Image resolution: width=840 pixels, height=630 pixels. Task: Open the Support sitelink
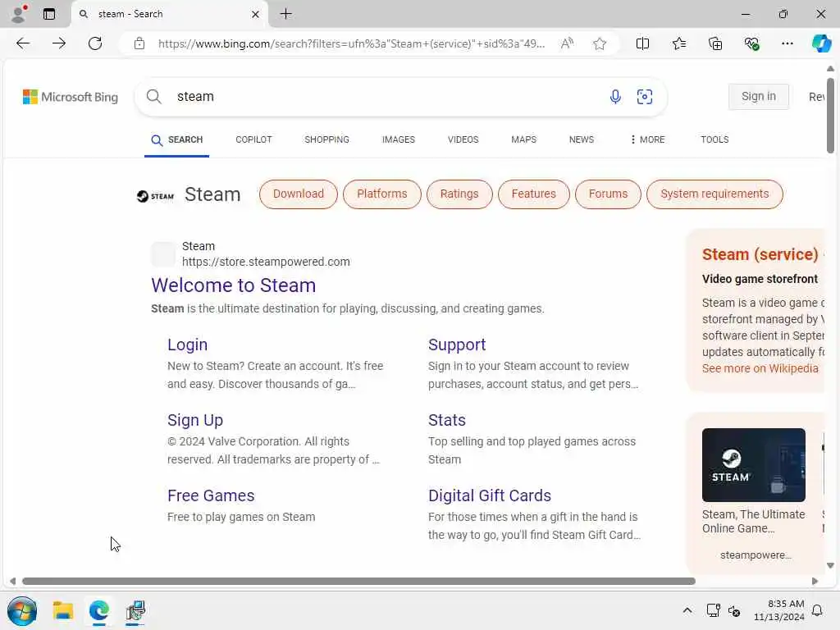(x=457, y=345)
